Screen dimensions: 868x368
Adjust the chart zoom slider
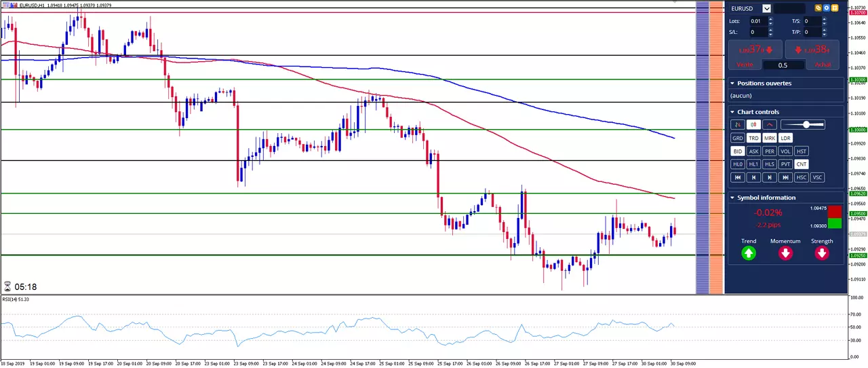803,125
